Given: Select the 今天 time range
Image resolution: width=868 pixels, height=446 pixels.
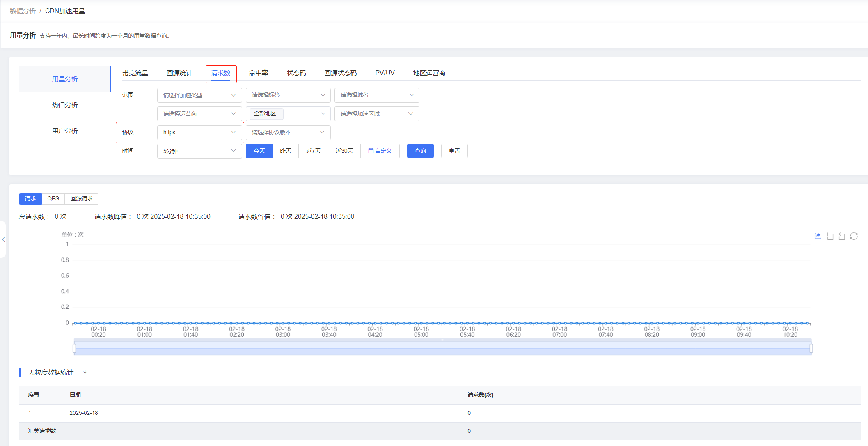Looking at the screenshot, I should click(259, 151).
